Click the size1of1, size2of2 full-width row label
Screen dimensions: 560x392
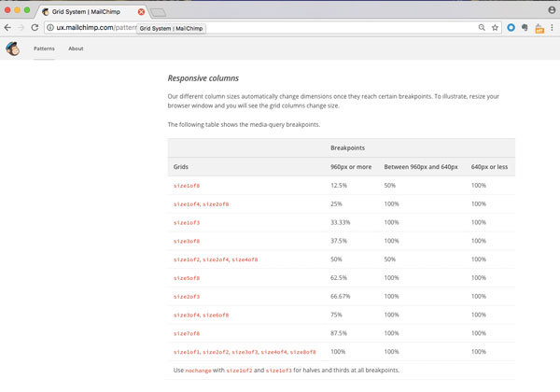(245, 352)
